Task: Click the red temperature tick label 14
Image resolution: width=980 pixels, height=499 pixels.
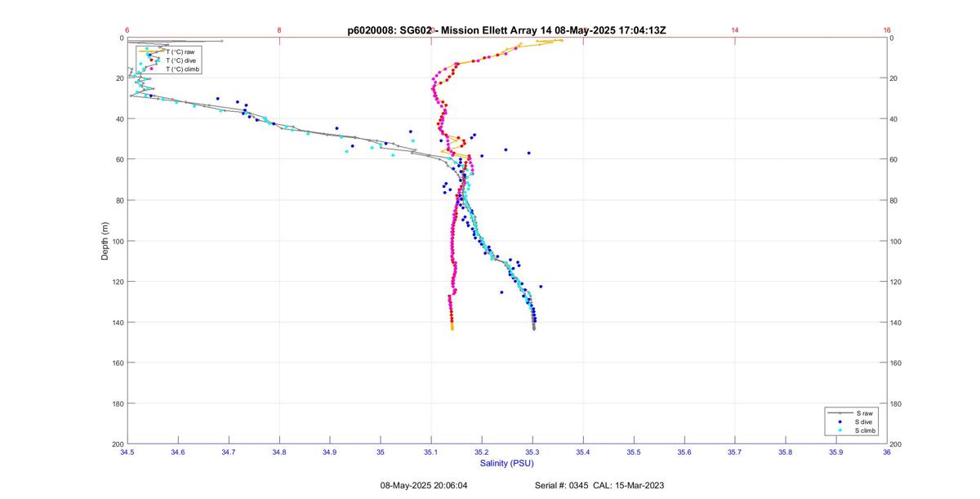Action: coord(735,30)
